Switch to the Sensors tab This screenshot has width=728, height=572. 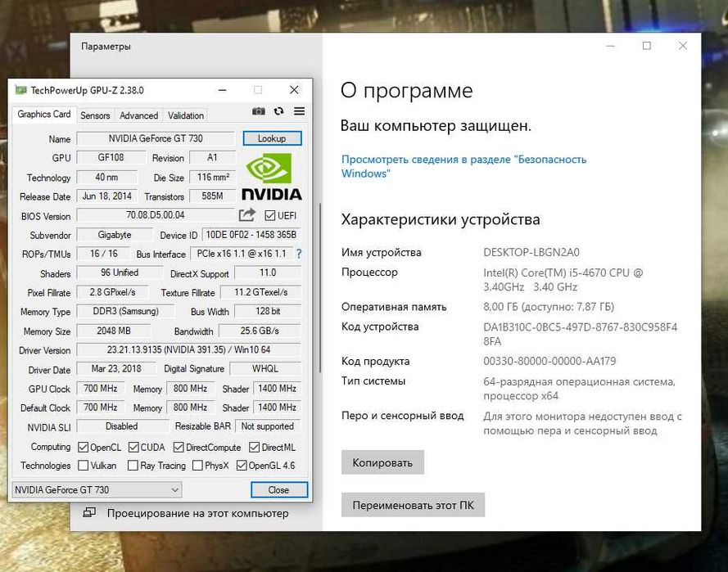[95, 115]
